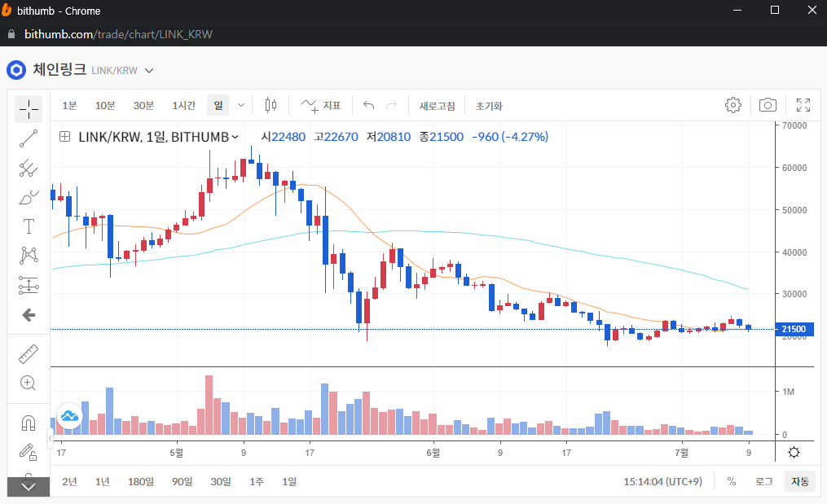Set range to 180일
Screen dimensions: 827x504
[141, 481]
